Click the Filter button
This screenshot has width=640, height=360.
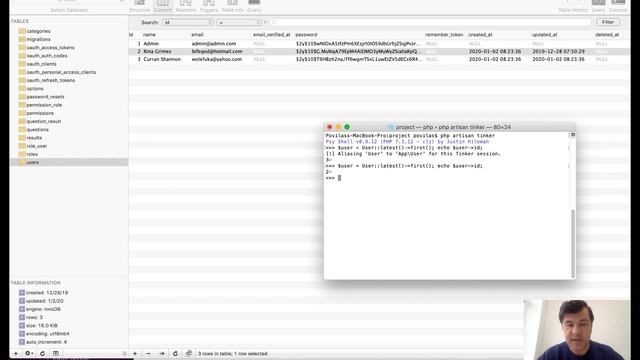(x=608, y=22)
